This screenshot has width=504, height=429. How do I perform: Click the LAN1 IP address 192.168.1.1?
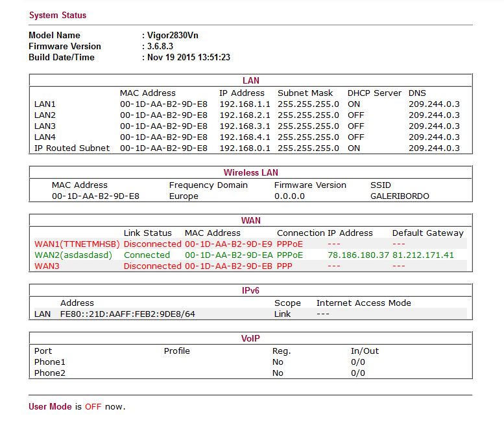pos(245,104)
